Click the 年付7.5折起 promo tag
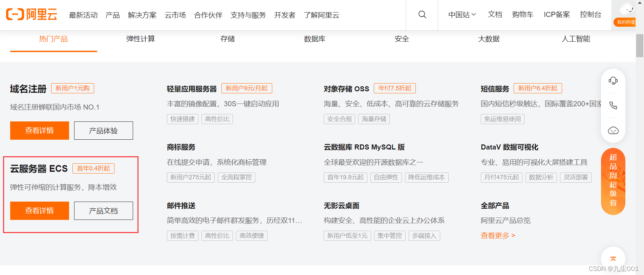 (395, 88)
